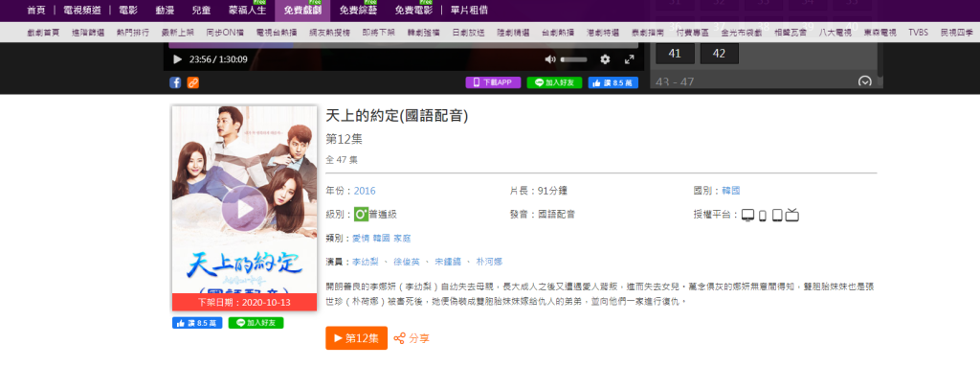
Task: Select the 免費戲劇 tab
Action: (302, 11)
